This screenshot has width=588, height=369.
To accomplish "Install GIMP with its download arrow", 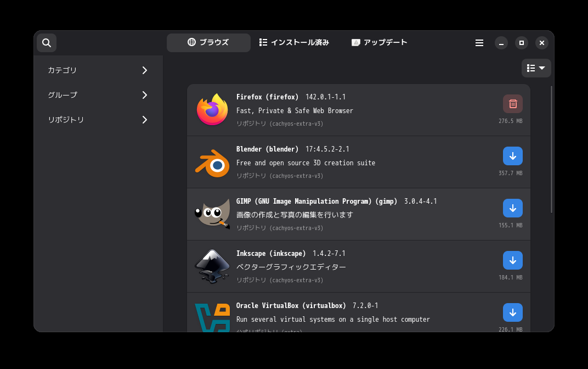I will pos(513,208).
